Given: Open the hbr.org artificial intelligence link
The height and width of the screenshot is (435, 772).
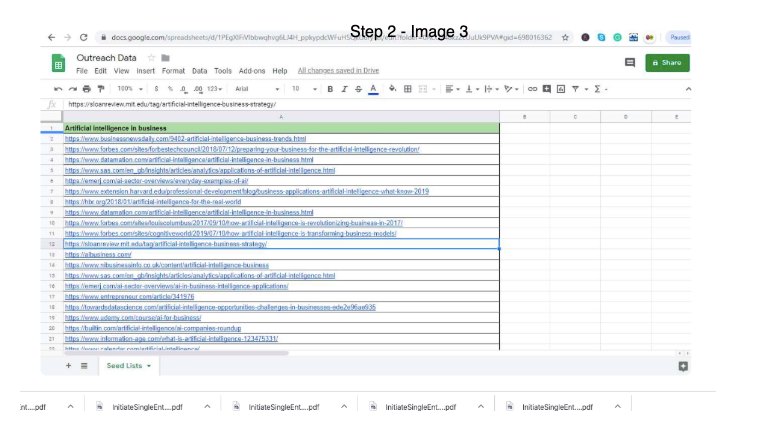Looking at the screenshot, I should (x=153, y=202).
